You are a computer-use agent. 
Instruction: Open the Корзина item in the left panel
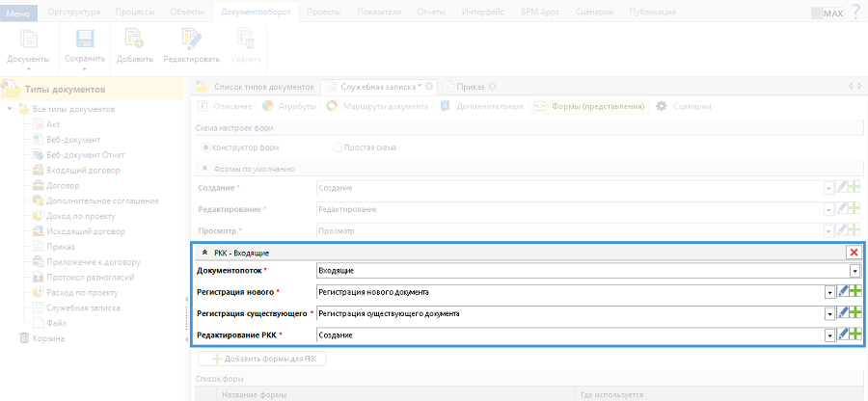[x=48, y=338]
